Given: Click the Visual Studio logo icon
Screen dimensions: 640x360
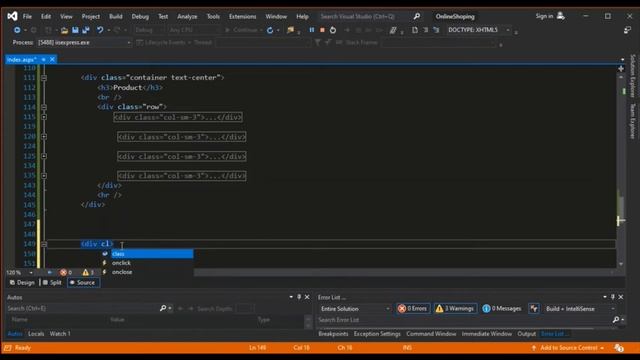Looking at the screenshot, I should [x=12, y=16].
